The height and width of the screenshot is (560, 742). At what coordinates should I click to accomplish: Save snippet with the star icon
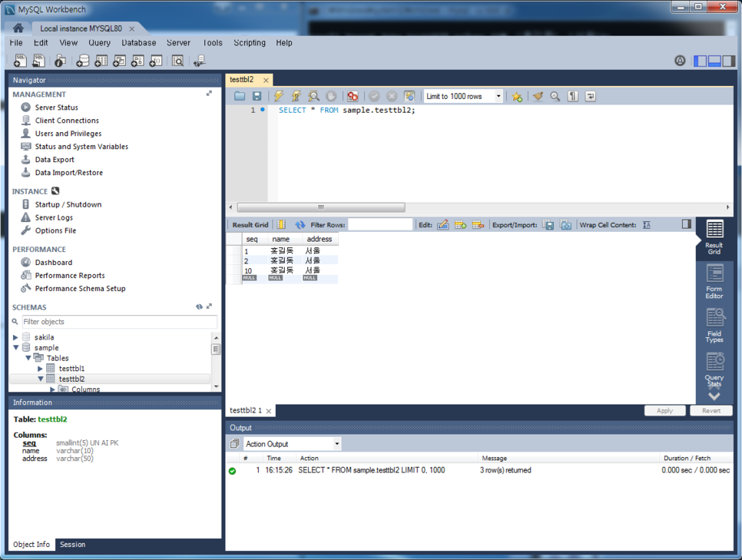(517, 97)
